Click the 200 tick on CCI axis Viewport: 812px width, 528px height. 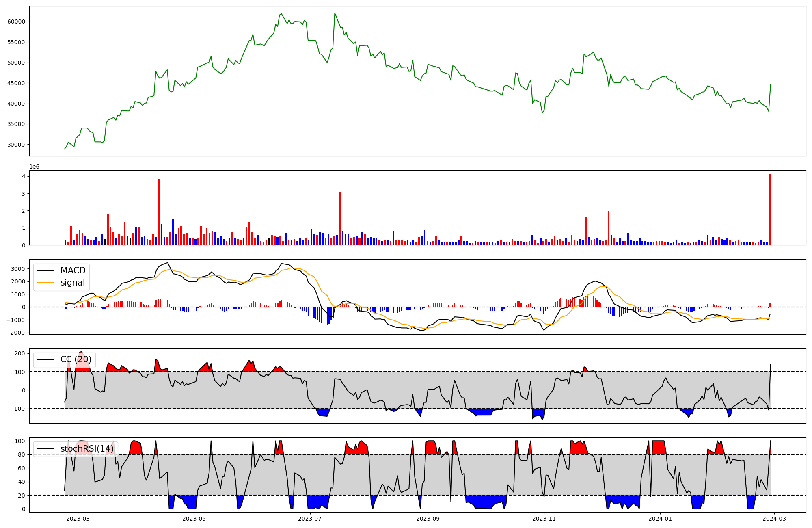(20, 353)
